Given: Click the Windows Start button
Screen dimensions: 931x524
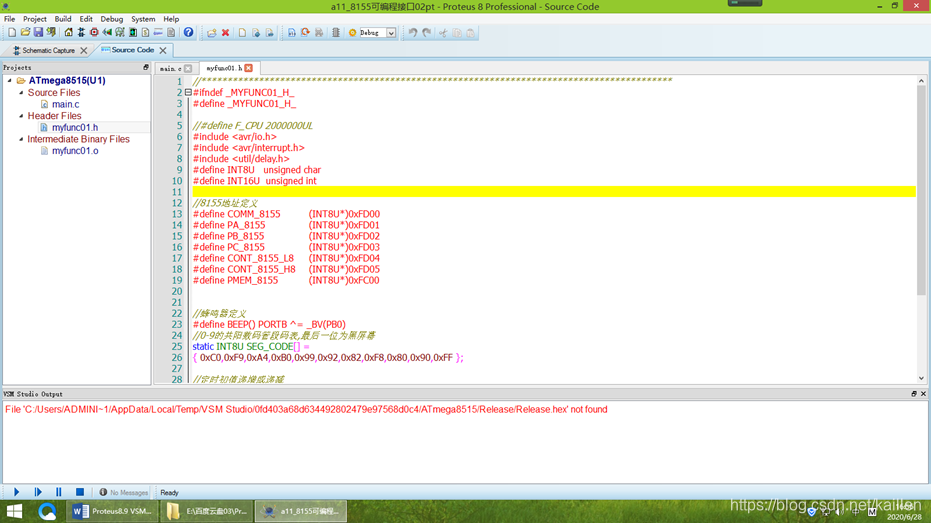Looking at the screenshot, I should [14, 511].
